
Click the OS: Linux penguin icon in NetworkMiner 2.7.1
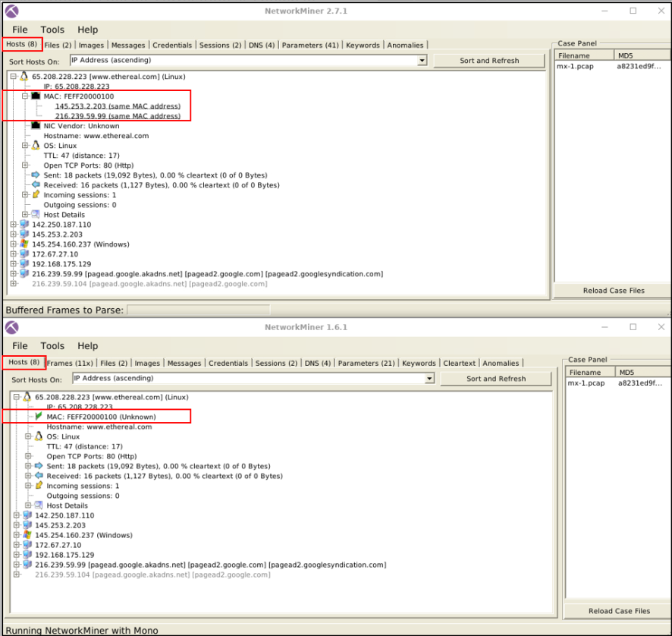pyautogui.click(x=36, y=146)
